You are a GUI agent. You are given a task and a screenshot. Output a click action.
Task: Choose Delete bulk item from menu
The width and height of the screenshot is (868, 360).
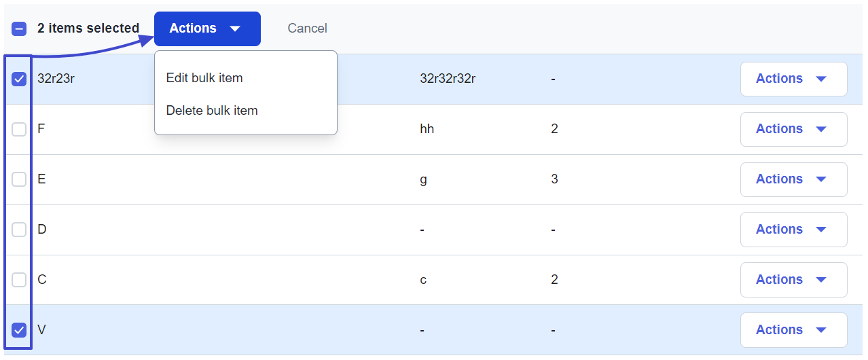[212, 110]
